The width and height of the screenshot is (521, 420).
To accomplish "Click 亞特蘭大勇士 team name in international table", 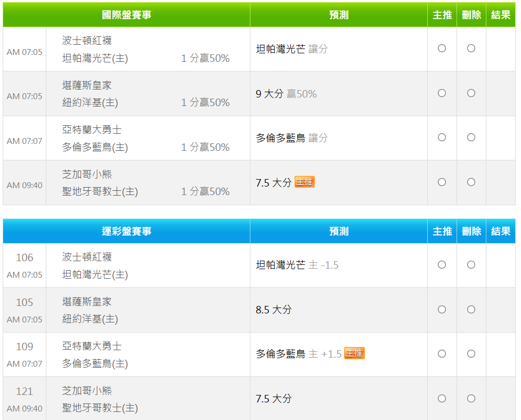I will (92, 130).
